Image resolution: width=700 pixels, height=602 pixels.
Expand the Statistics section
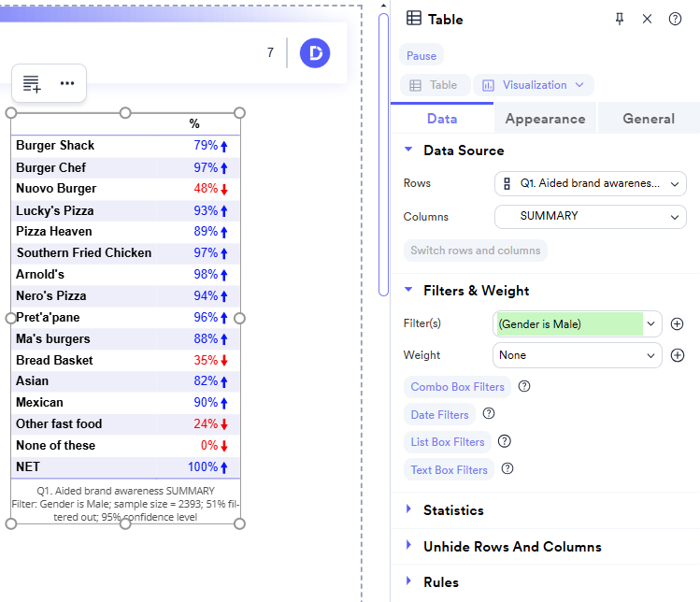[x=453, y=510]
